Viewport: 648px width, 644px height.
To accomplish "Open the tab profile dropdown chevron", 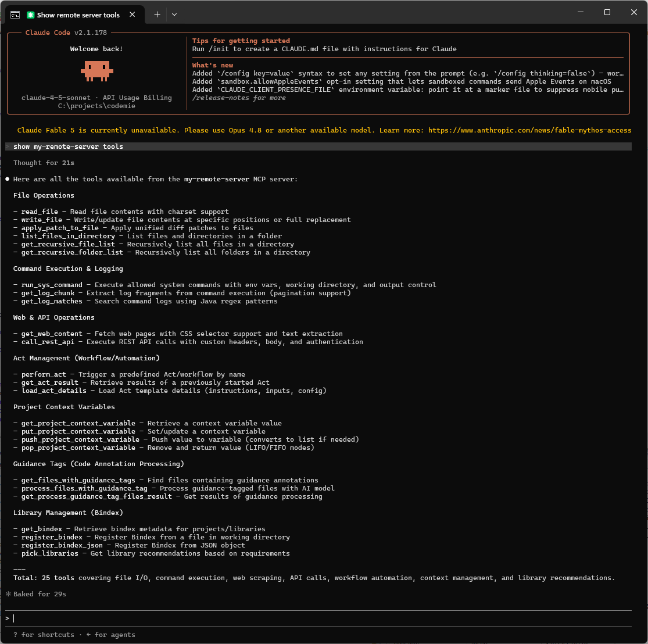I will 174,15.
